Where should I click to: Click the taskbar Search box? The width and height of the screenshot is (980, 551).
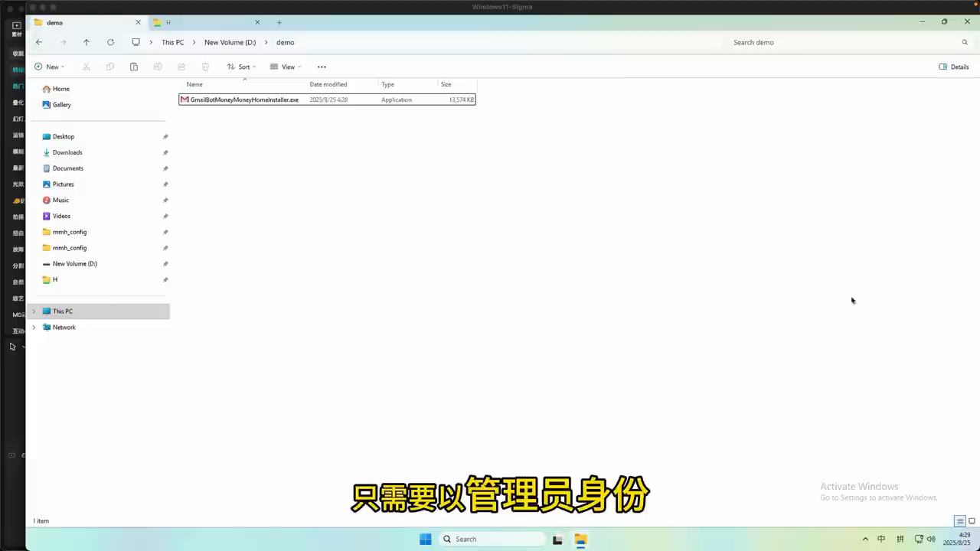492,539
